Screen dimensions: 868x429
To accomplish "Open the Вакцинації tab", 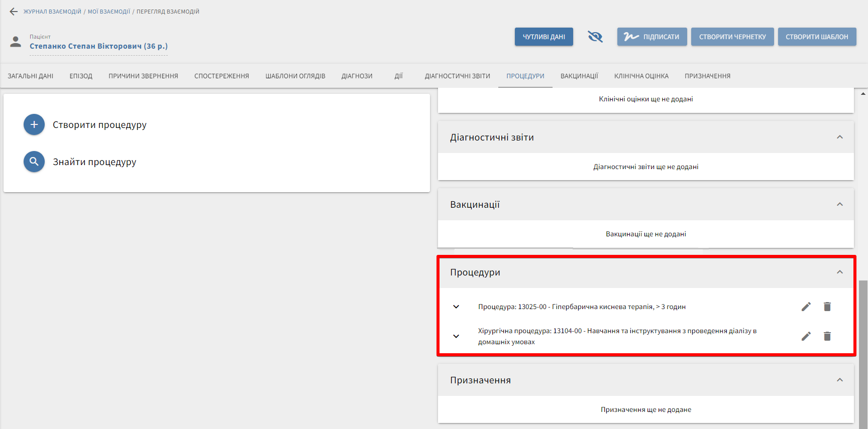I will click(579, 76).
